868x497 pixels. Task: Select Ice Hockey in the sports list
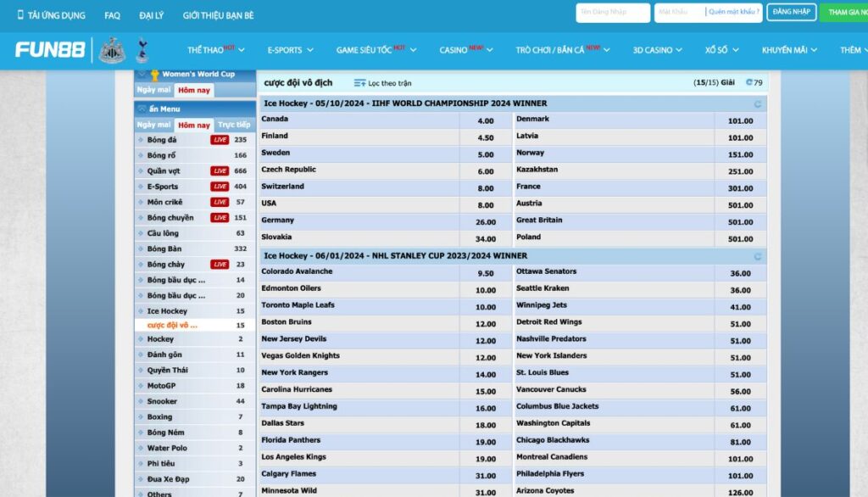point(195,310)
